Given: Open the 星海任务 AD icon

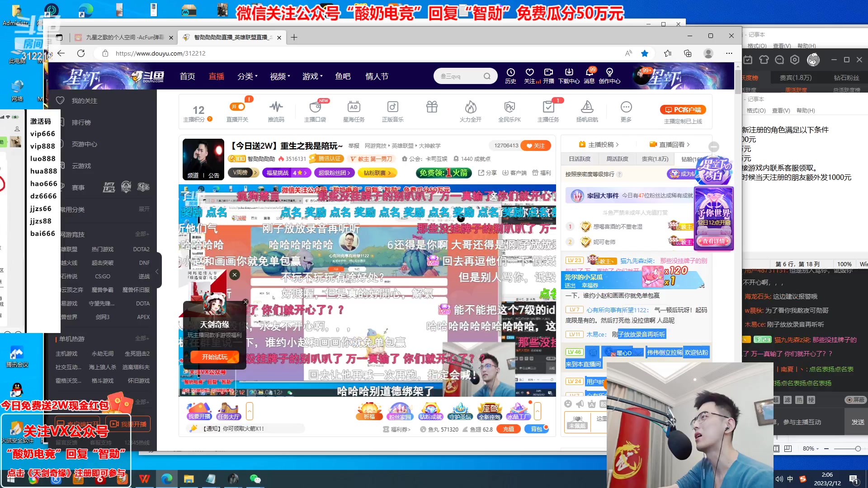Looking at the screenshot, I should click(x=354, y=111).
